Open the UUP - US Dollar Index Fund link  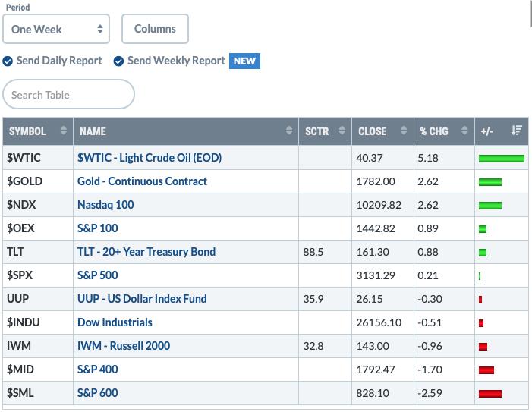[142, 298]
